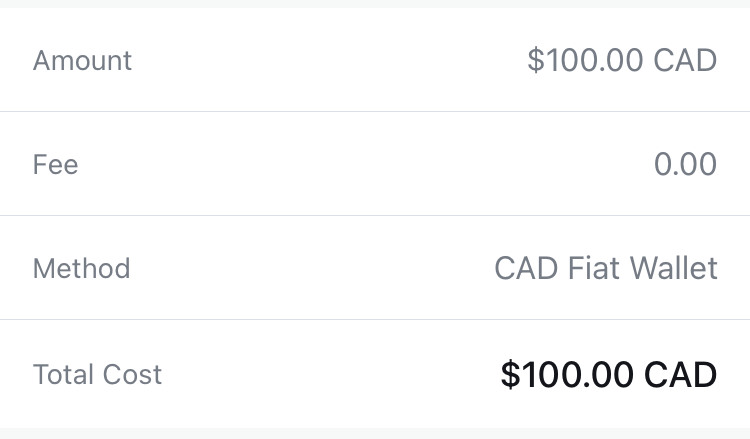
Task: Select the bold $100.00 CAD total
Action: (608, 375)
